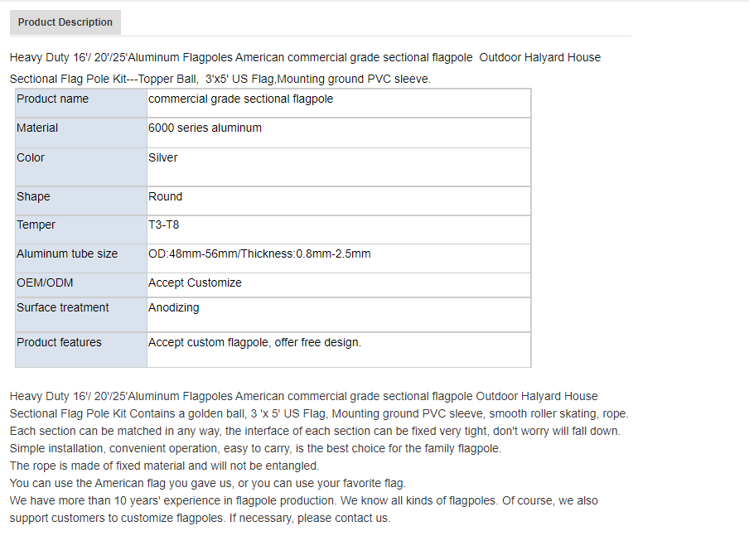Click the '6000 series aluminum' value cell

click(339, 133)
